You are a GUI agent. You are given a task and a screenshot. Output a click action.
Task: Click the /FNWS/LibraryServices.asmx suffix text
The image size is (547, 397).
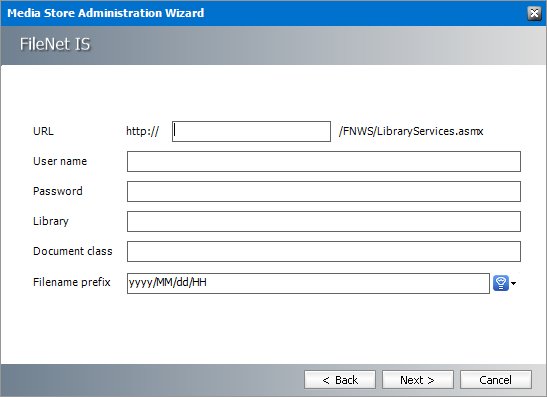(411, 131)
